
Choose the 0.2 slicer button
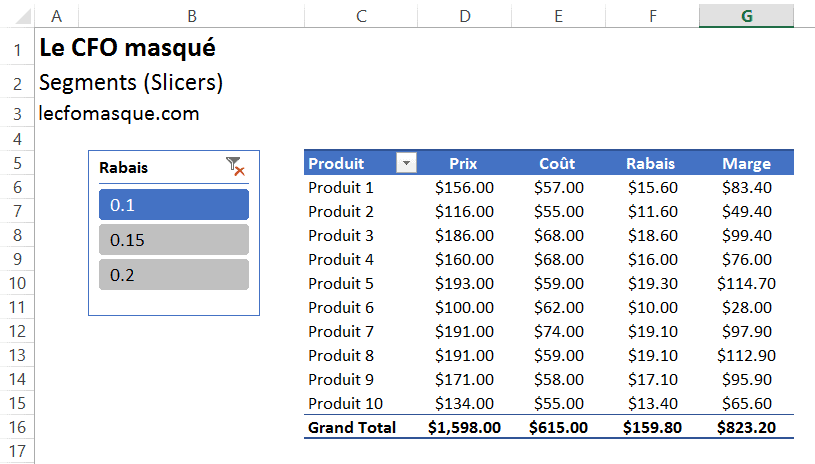tap(174, 275)
